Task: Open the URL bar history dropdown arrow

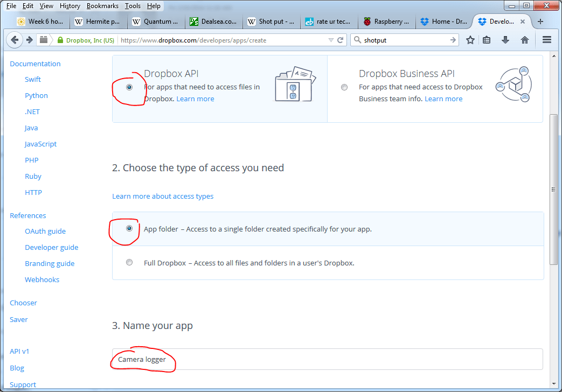Action: tap(331, 40)
